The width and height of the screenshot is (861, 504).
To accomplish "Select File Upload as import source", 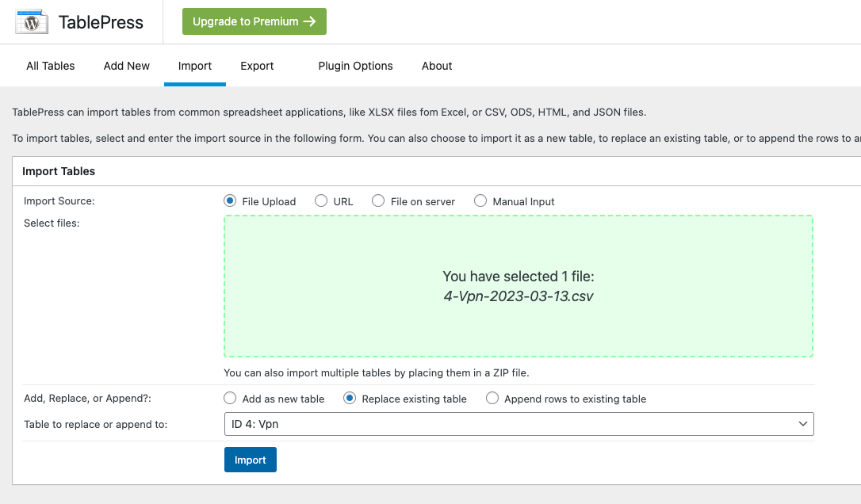I will tap(230, 201).
